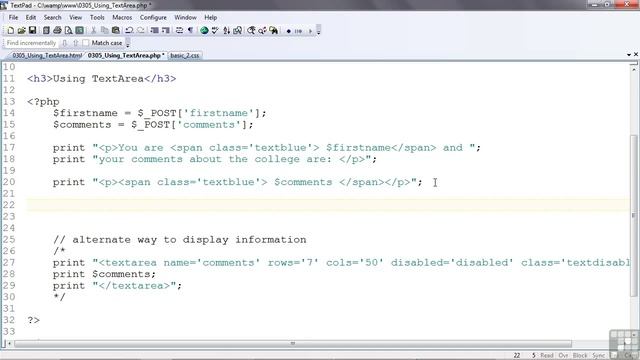640x360 pixels.
Task: Cut selection with scissors icon
Action: click(x=93, y=31)
